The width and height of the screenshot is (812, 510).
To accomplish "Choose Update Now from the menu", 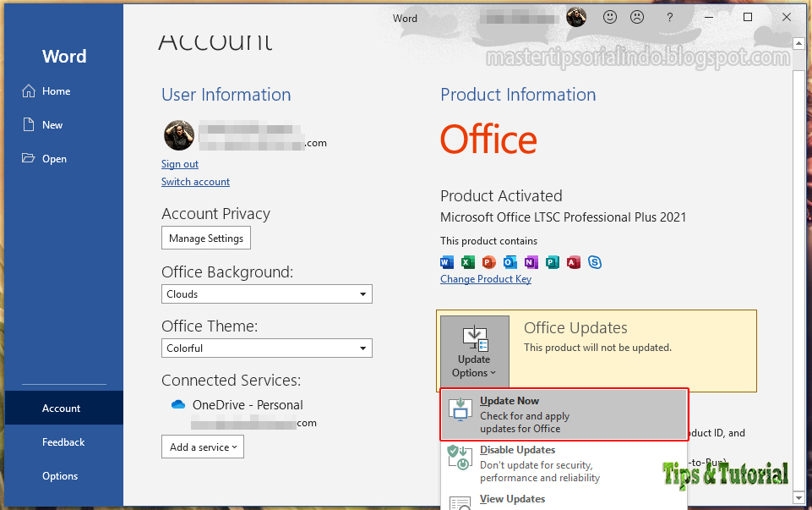I will pos(564,414).
